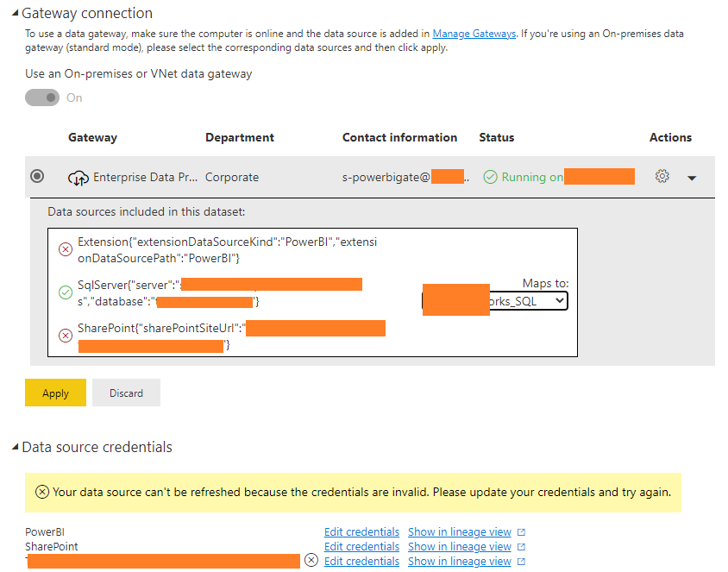Click the Running on status text
Screen dimensions: 728x572
(532, 178)
